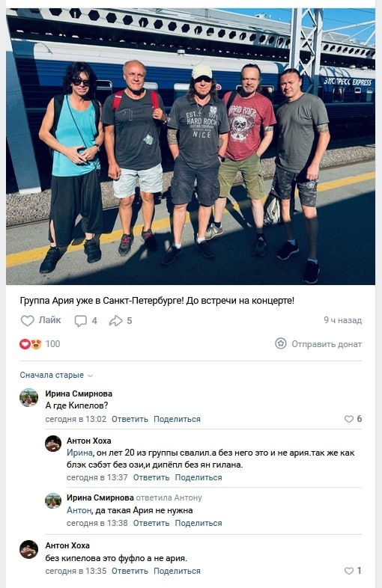Open the Ирина mention in Антон's reply

coord(79,453)
